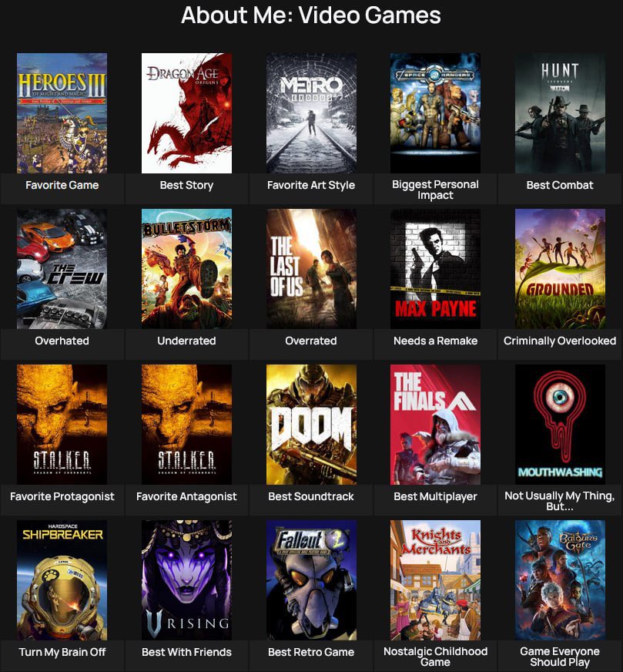The width and height of the screenshot is (623, 672).
Task: Click the Mouthwashing cover
Action: [x=560, y=425]
